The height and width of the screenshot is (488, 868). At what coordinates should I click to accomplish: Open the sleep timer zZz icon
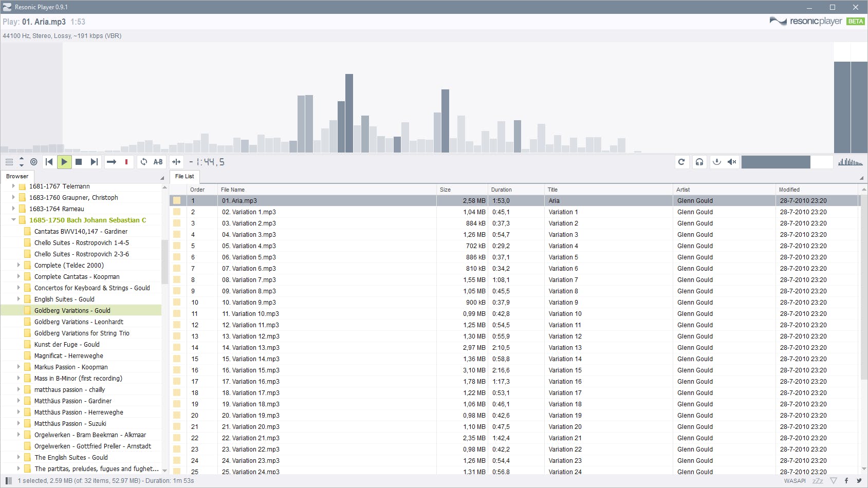818,481
